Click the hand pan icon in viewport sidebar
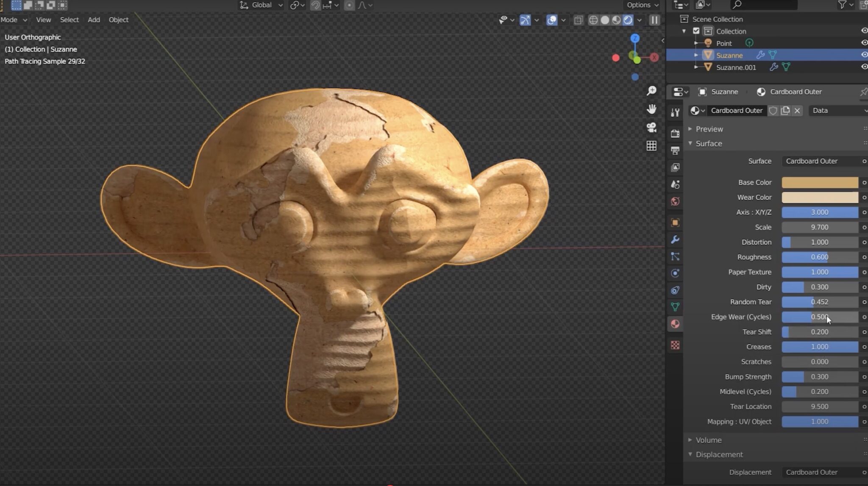 (x=651, y=109)
